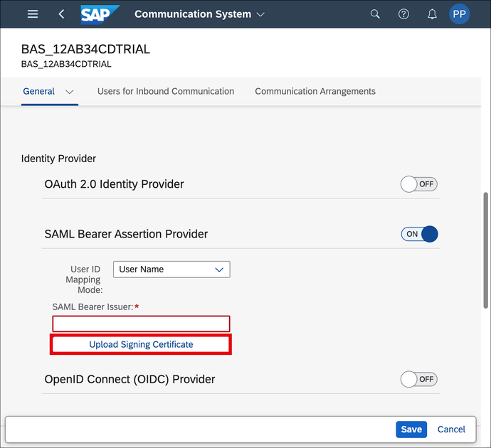Cancel the changes
This screenshot has width=491, height=448.
pos(451,430)
